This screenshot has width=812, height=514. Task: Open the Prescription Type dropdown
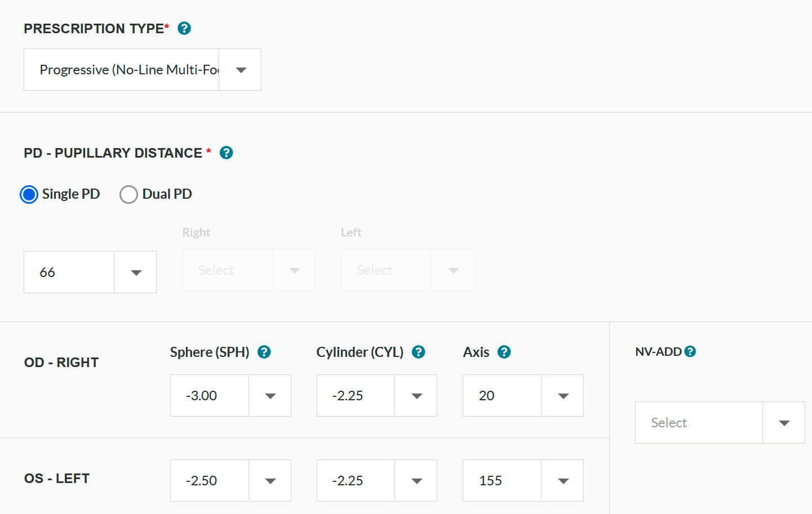click(142, 70)
